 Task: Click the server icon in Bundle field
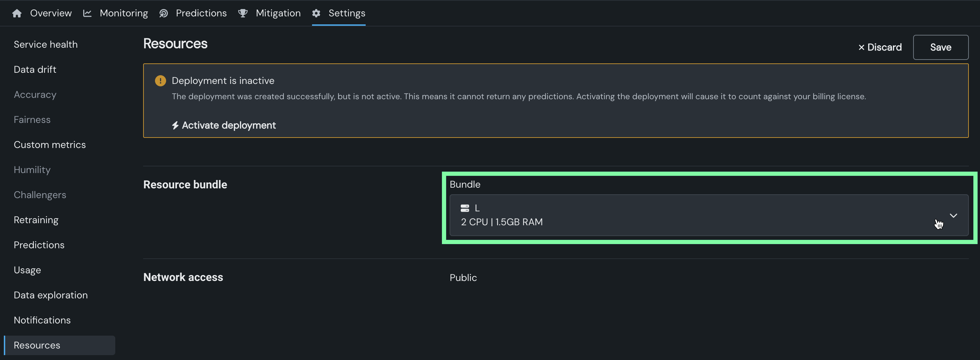[465, 208]
